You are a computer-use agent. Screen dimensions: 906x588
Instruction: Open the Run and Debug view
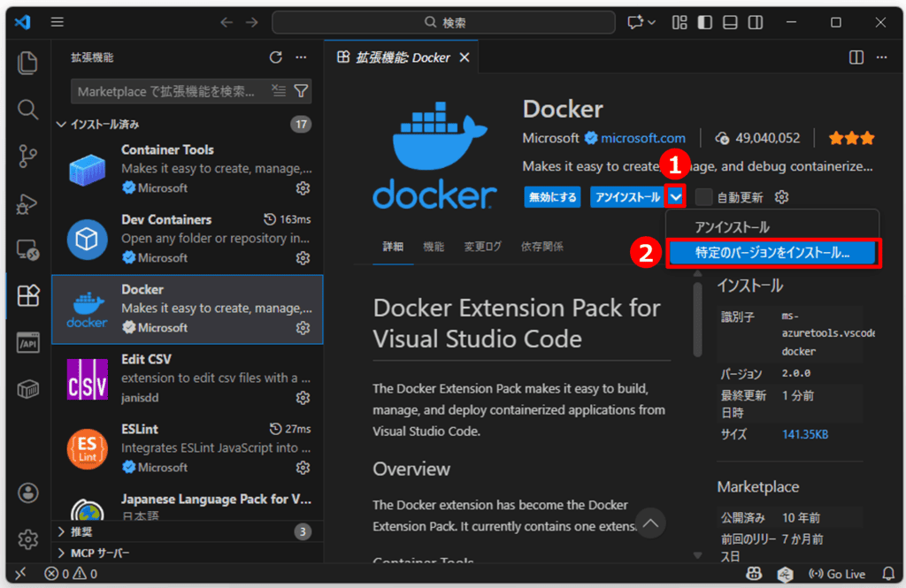27,204
